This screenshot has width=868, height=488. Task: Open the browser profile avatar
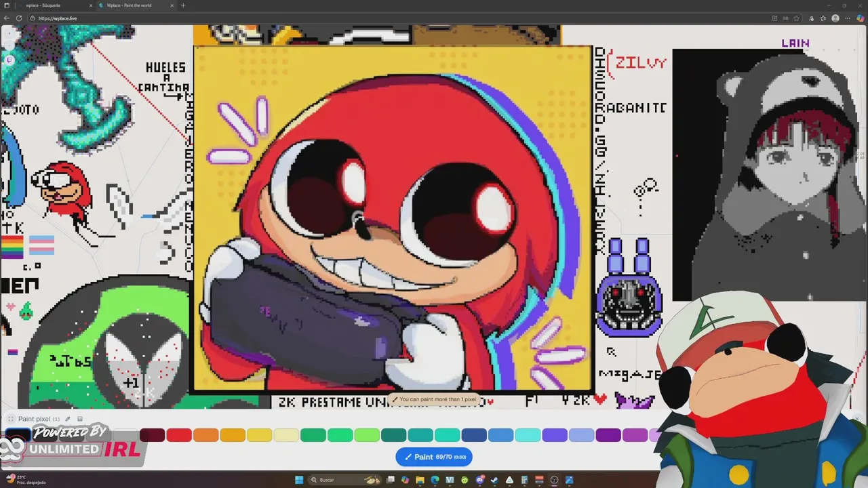pos(835,18)
